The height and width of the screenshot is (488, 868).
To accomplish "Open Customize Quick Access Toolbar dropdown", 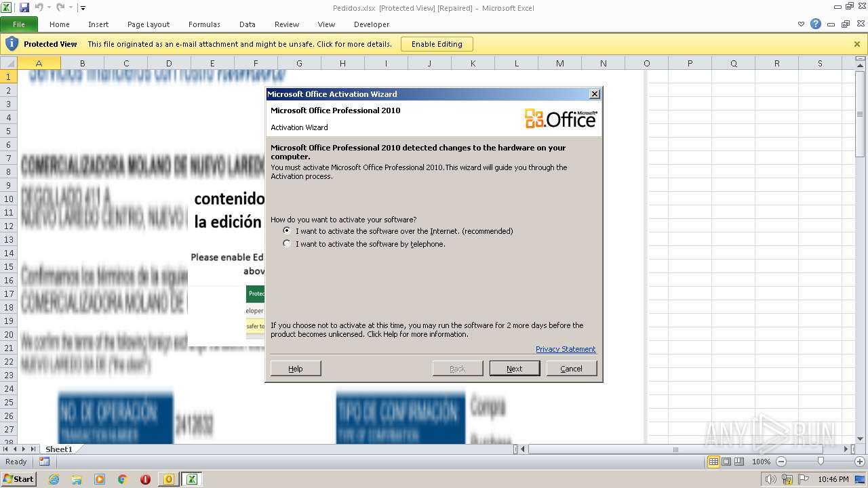I will click(83, 8).
